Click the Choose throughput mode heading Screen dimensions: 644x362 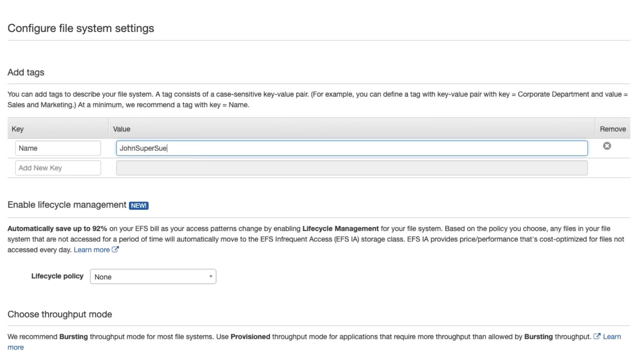click(x=60, y=314)
